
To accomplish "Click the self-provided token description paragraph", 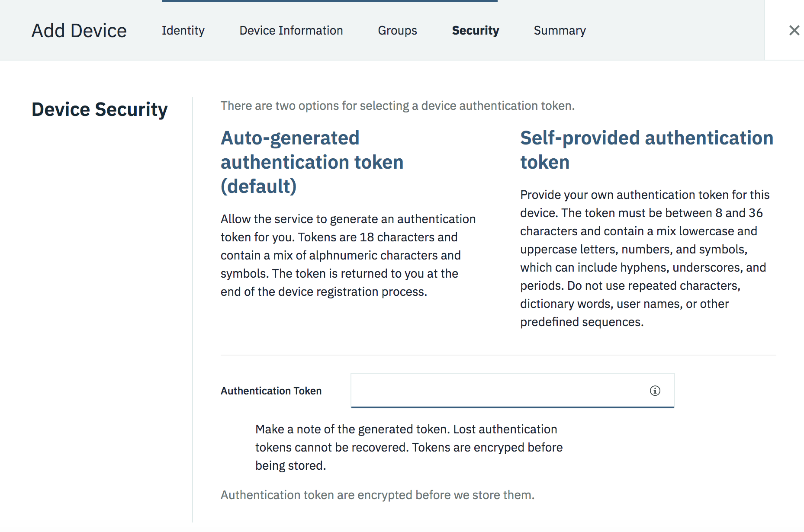I will click(645, 258).
